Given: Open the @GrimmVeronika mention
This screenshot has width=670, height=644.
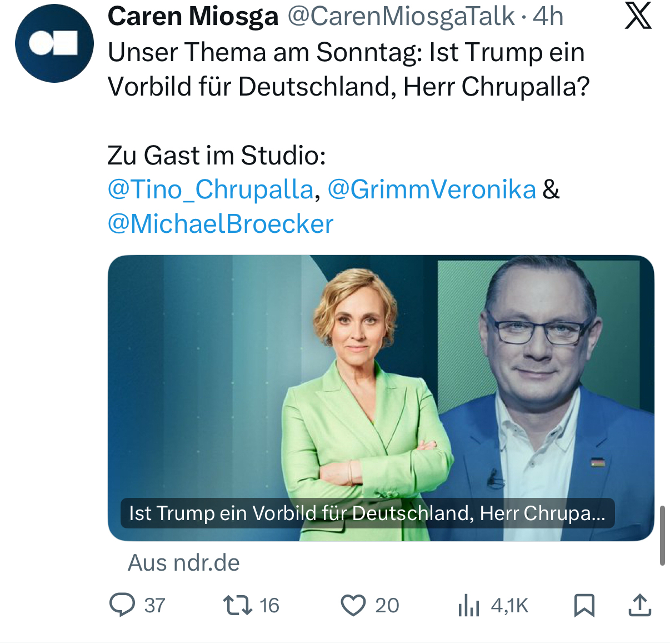Looking at the screenshot, I should pos(432,189).
